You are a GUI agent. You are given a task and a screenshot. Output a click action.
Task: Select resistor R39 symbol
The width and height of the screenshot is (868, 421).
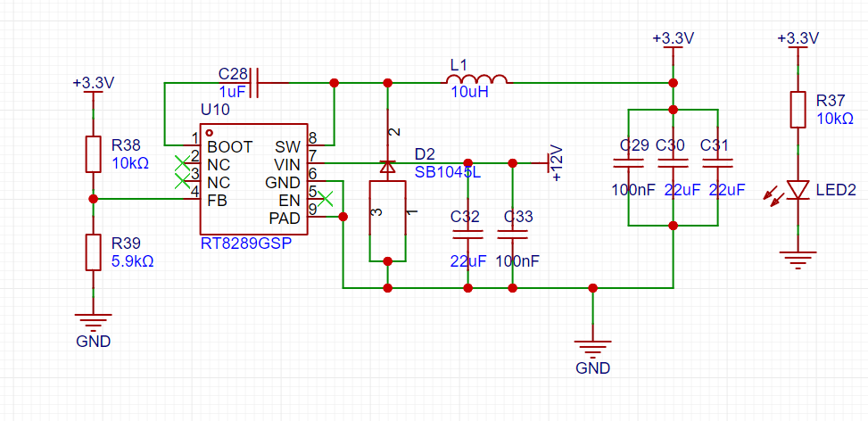coord(93,252)
